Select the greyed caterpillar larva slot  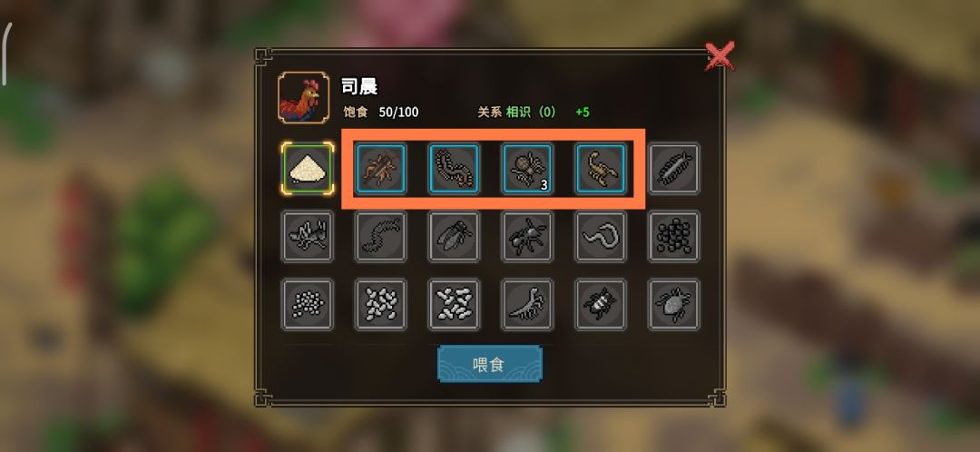coord(380,236)
